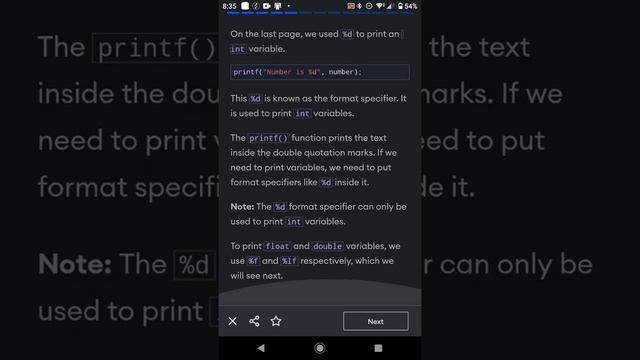This screenshot has width=640, height=360.
Task: Tap the '%f' inline code specifier
Action: (253, 261)
